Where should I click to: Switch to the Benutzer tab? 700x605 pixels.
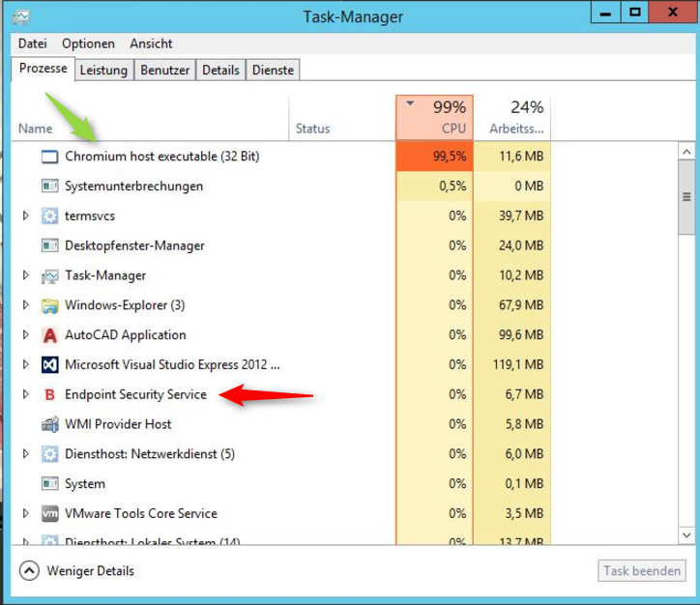(x=164, y=70)
